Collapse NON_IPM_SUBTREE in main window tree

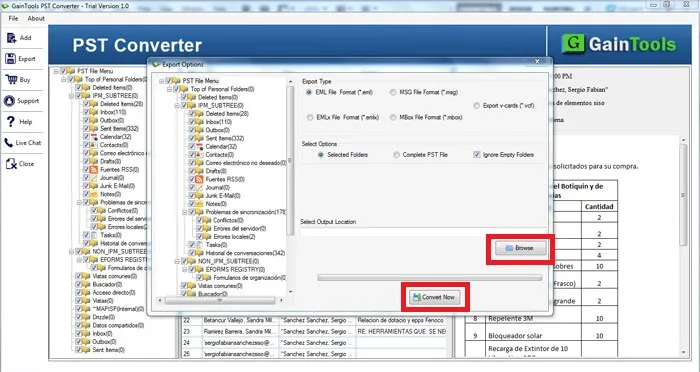coord(71,251)
